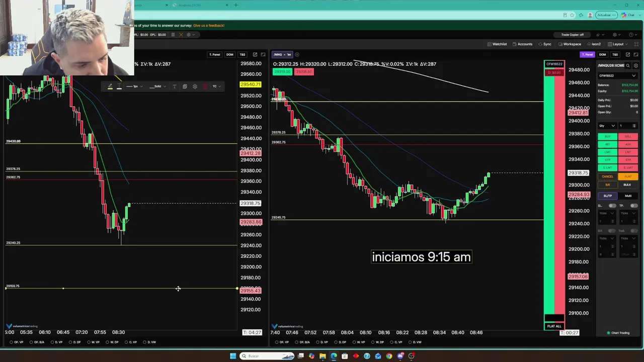The image size is (644, 362).
Task: Click the green BUY button
Action: tap(608, 137)
